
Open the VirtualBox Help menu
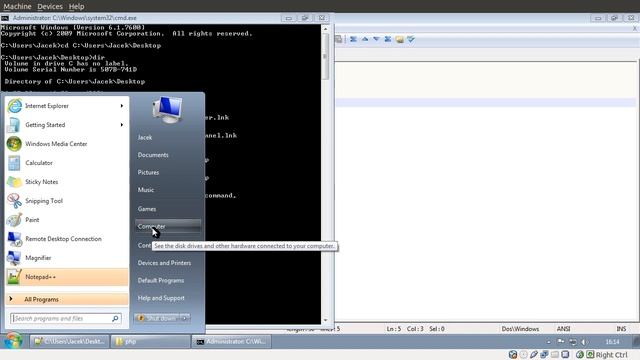76,7
